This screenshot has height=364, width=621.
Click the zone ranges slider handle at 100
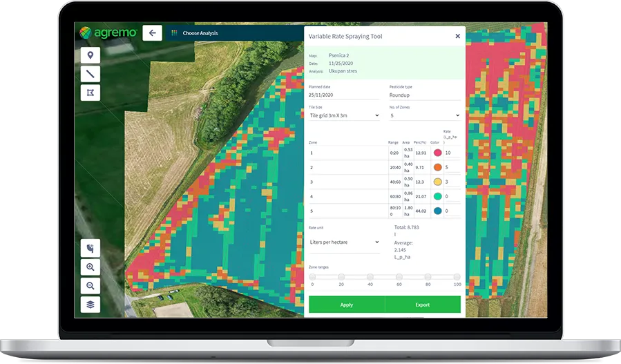tap(457, 276)
